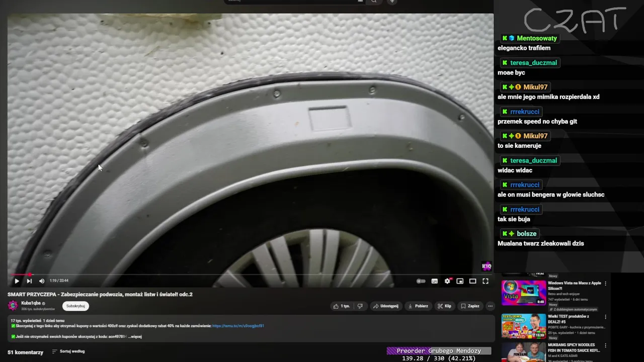
Task: Open options for MUKBANG video
Action: click(605, 346)
